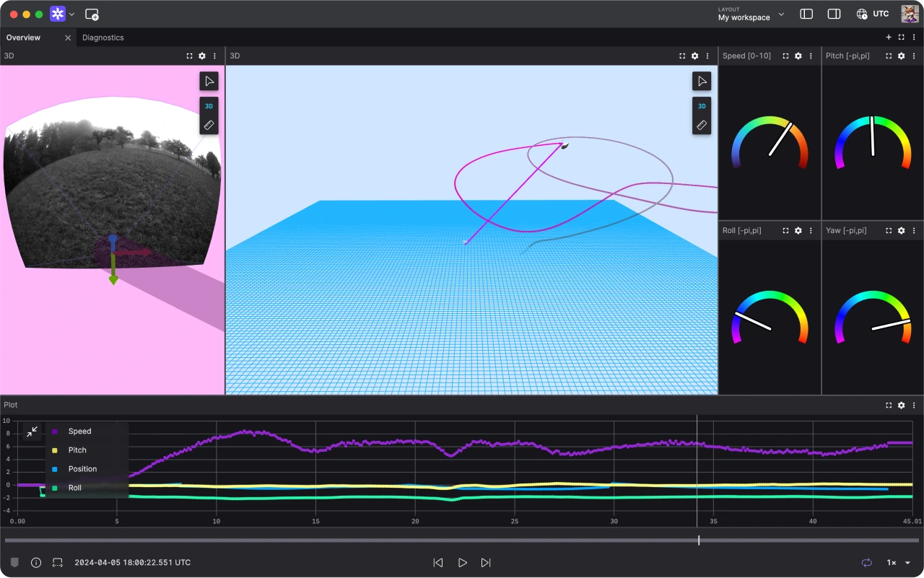Toggle 3D view mode in center panel
This screenshot has height=578, width=924.
click(702, 106)
